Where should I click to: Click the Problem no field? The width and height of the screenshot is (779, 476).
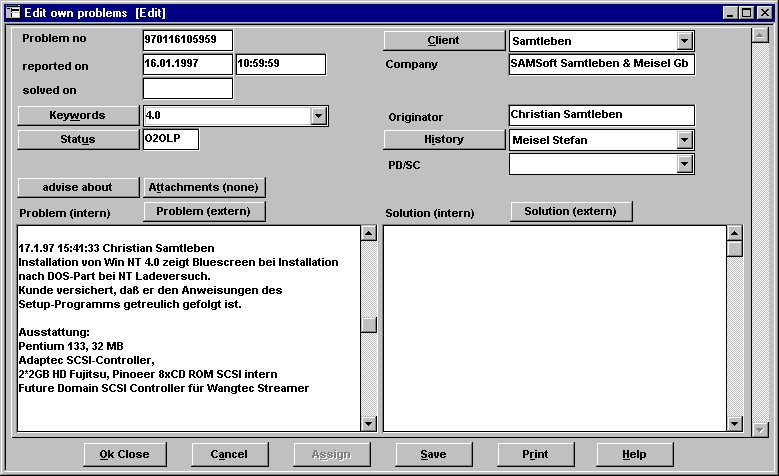(187, 40)
